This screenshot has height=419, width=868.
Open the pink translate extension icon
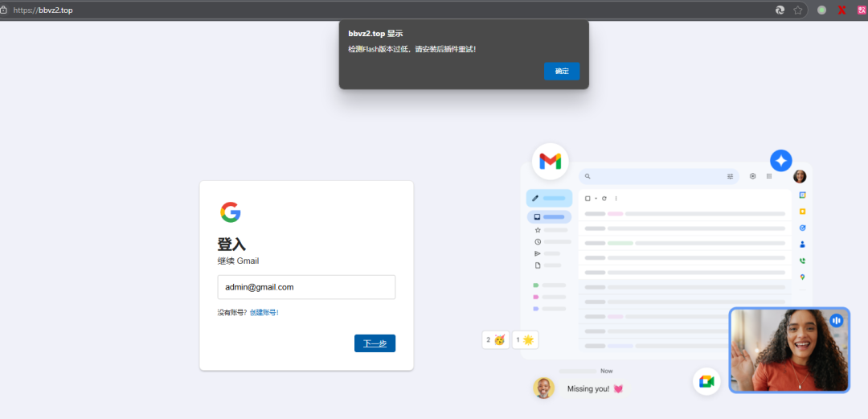pos(862,10)
